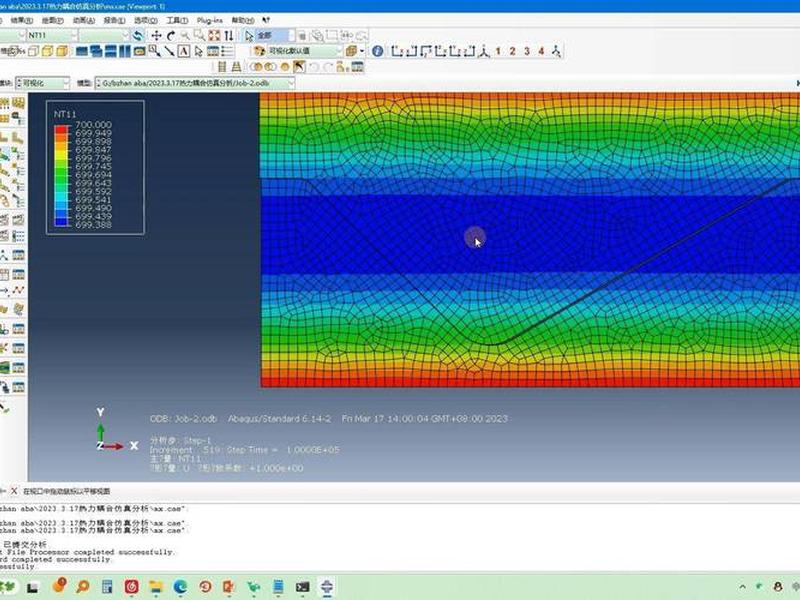Open the Plug-ins menu
The image size is (800, 600).
click(x=210, y=20)
